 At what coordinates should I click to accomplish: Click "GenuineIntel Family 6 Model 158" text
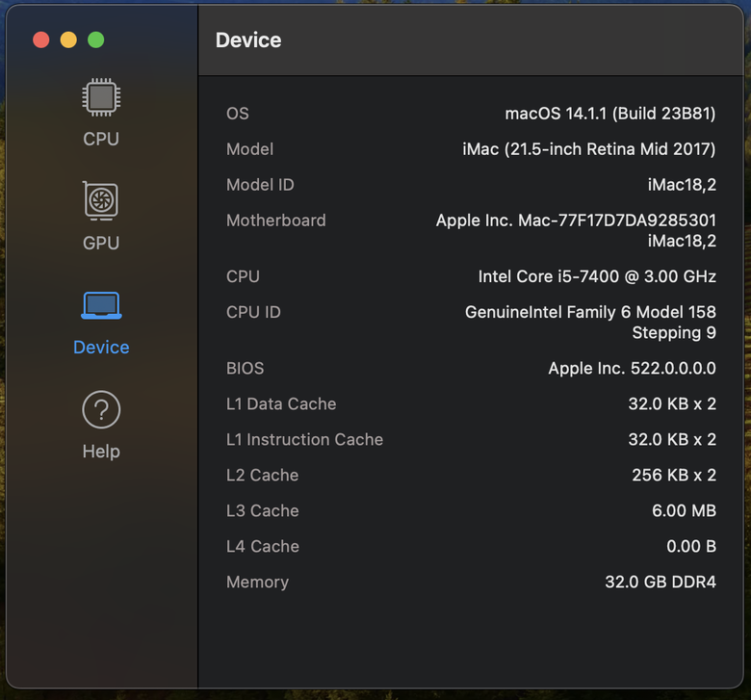pos(590,312)
